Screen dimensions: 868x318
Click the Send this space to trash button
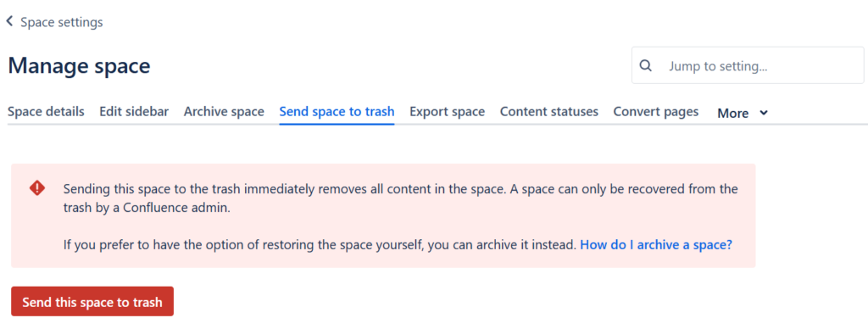(x=92, y=302)
